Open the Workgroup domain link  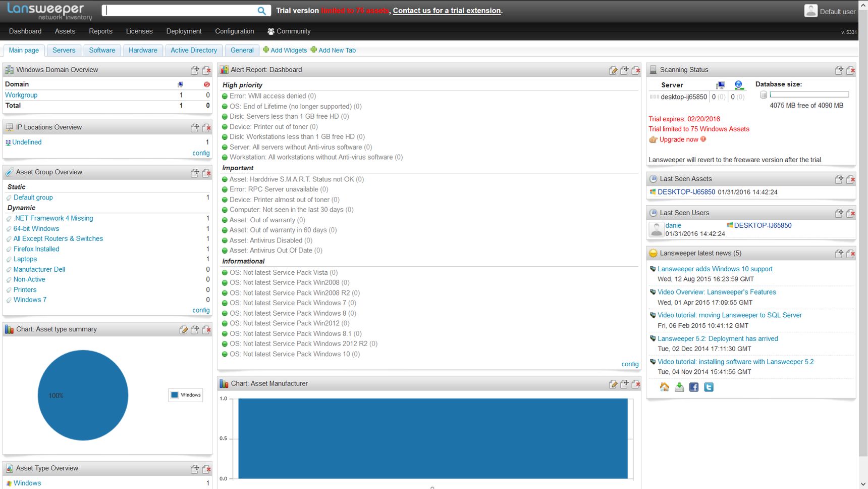(21, 95)
